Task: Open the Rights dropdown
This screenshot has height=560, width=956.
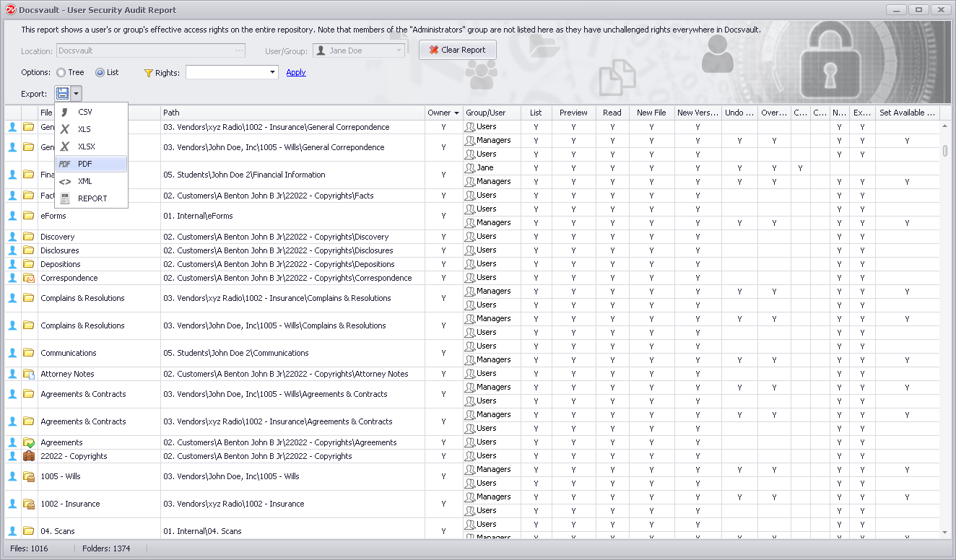Action: pyautogui.click(x=272, y=72)
